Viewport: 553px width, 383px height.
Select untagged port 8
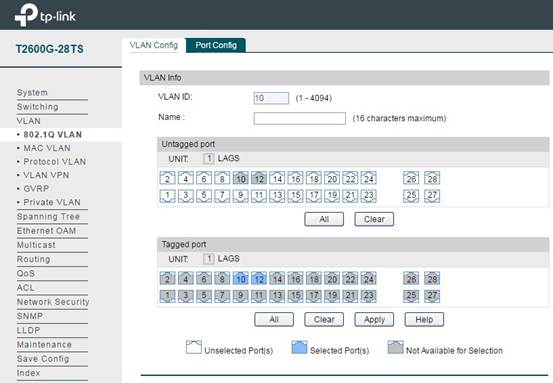click(x=222, y=178)
